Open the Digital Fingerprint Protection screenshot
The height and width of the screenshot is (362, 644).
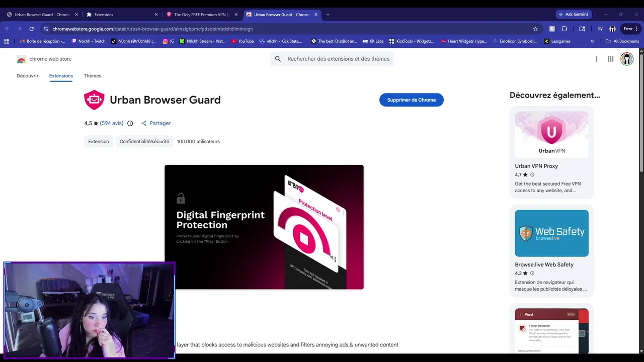pyautogui.click(x=264, y=227)
